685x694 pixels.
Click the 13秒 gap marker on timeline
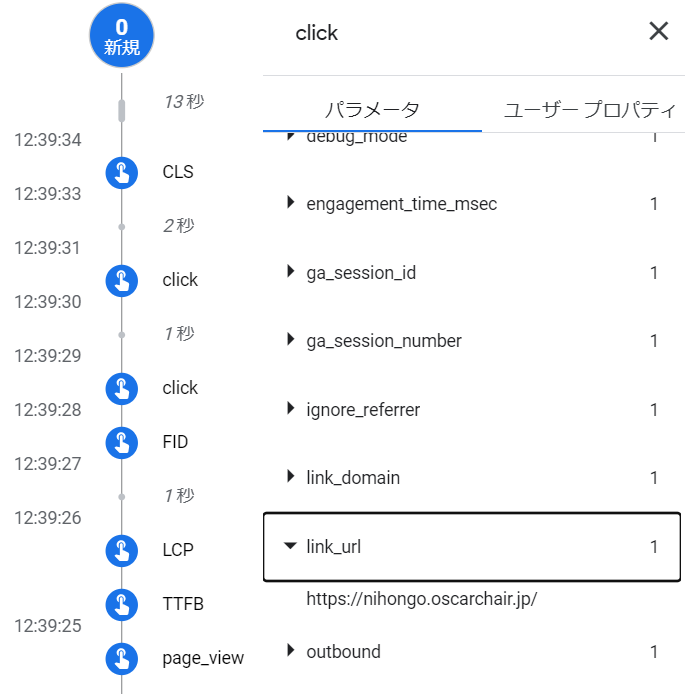(x=122, y=109)
